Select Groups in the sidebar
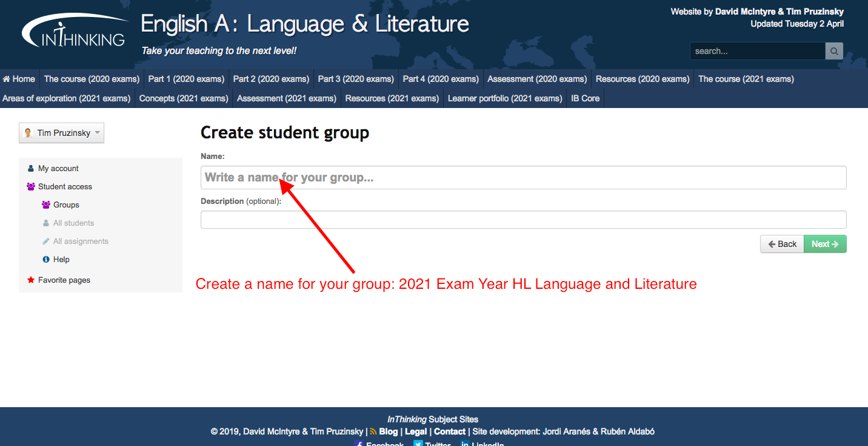Image resolution: width=868 pixels, height=446 pixels. click(x=66, y=205)
